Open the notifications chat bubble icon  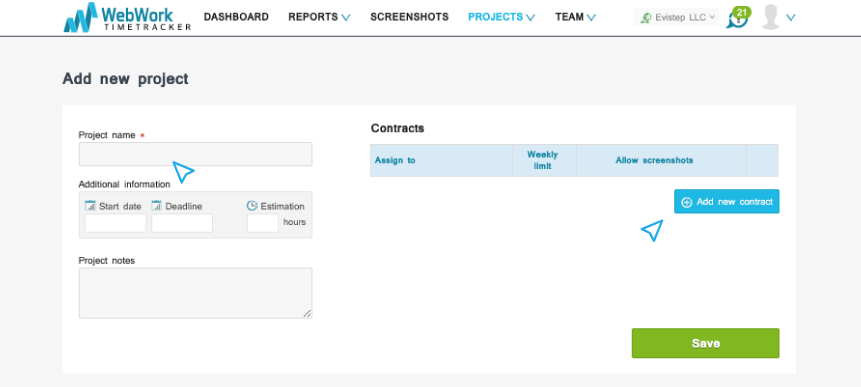(x=736, y=18)
